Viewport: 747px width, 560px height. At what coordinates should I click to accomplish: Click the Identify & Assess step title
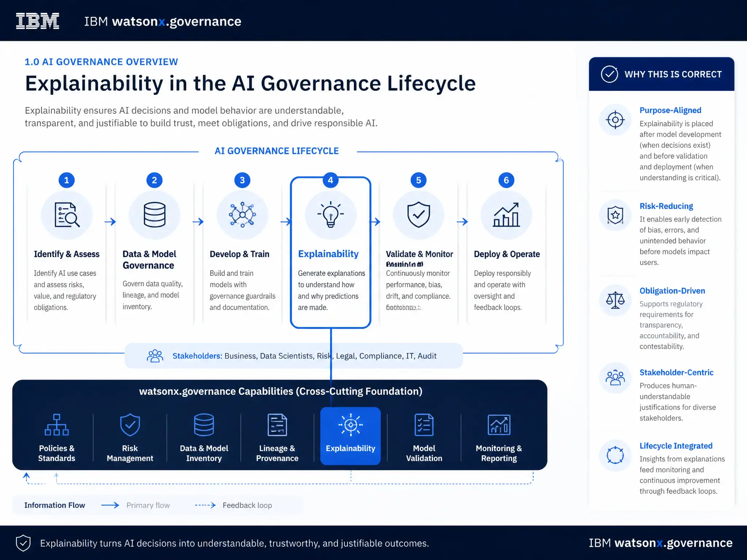(67, 254)
